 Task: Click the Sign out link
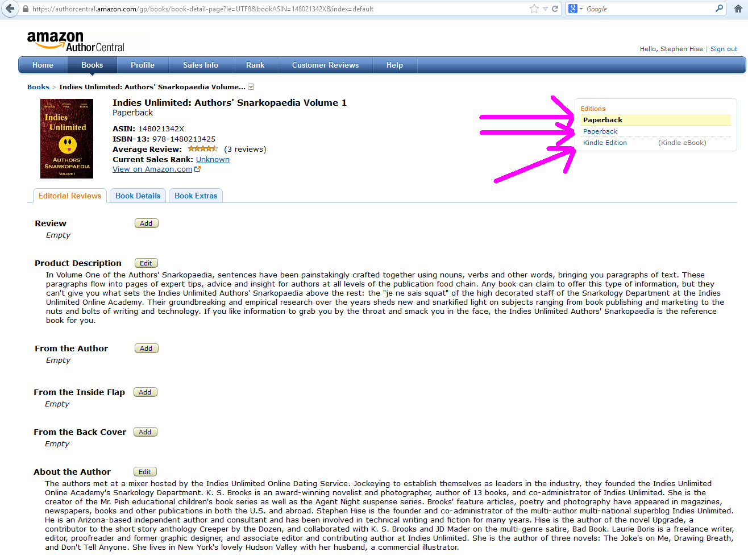(x=724, y=49)
